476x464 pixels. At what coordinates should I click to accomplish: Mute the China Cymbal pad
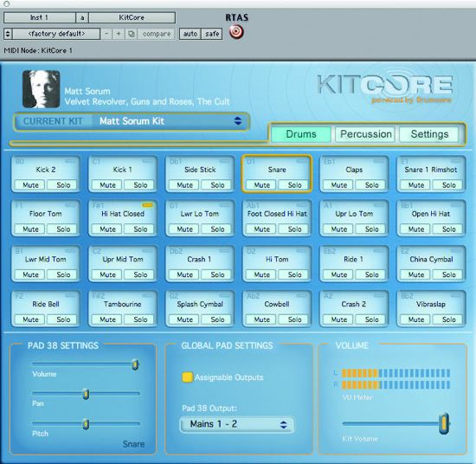coord(416,274)
